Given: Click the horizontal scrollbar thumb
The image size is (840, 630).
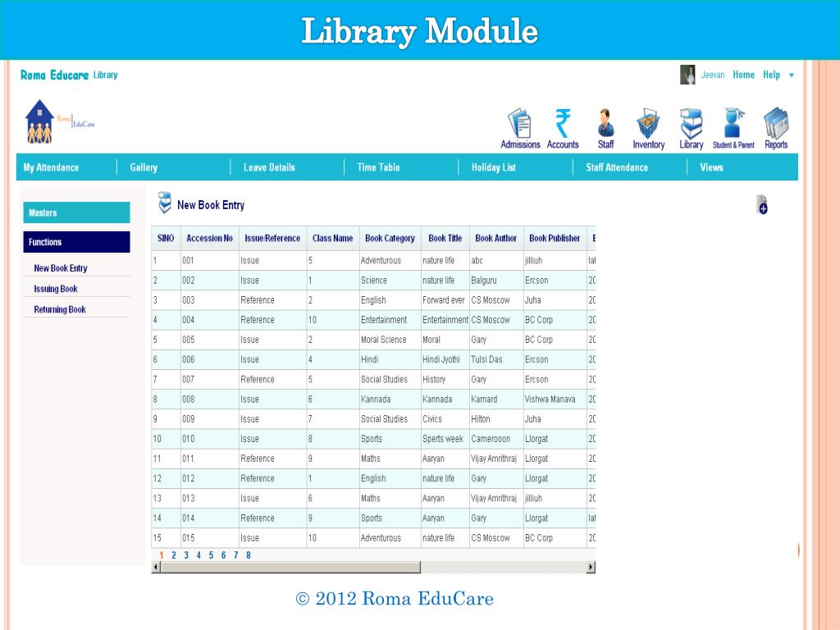Looking at the screenshot, I should click(x=290, y=568).
